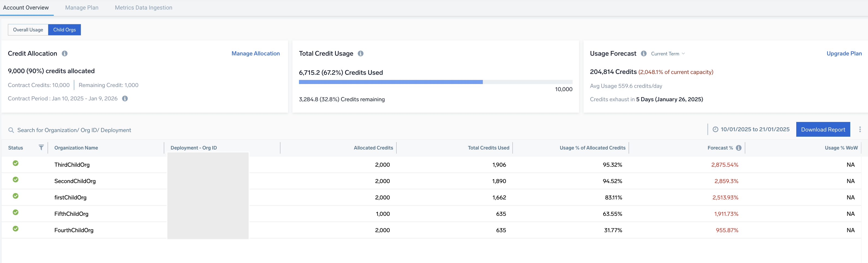Click the Total Credit Usage info icon

point(361,54)
